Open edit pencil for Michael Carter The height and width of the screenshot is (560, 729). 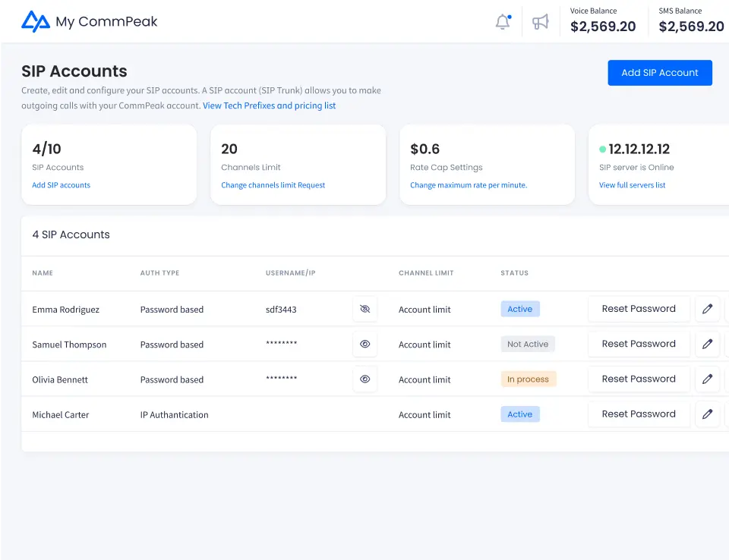coord(708,414)
